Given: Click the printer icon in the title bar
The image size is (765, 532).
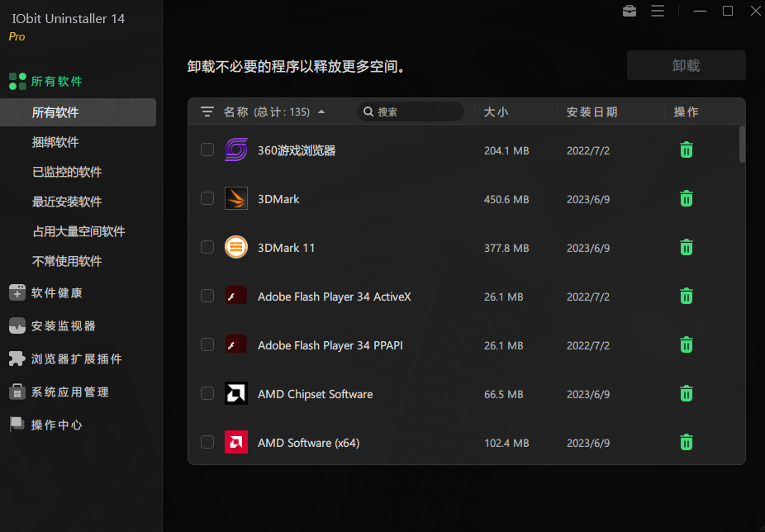Looking at the screenshot, I should (x=629, y=11).
